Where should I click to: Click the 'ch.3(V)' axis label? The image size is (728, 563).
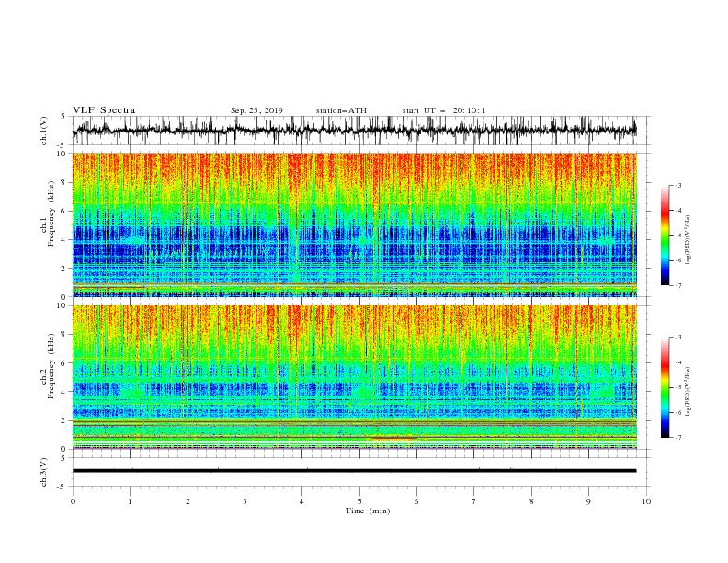[44, 472]
